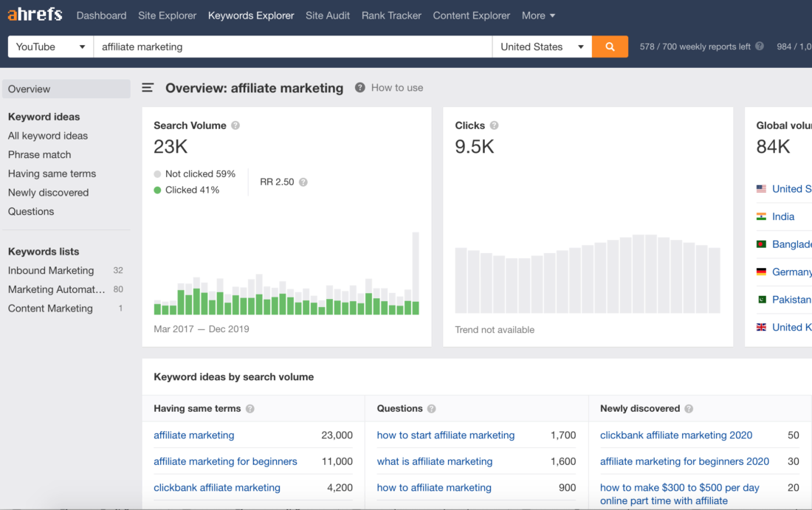This screenshot has height=510, width=812.
Task: Click Germany country link
Action: pos(792,272)
